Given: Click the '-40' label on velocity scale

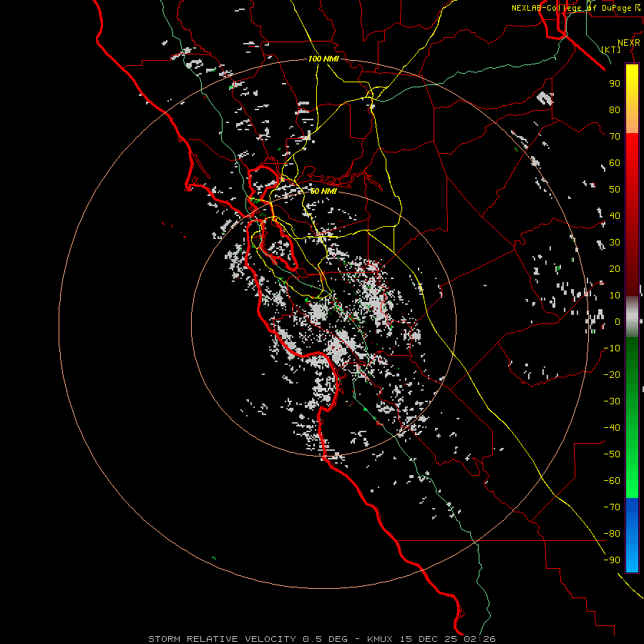Looking at the screenshot, I should [x=612, y=428].
